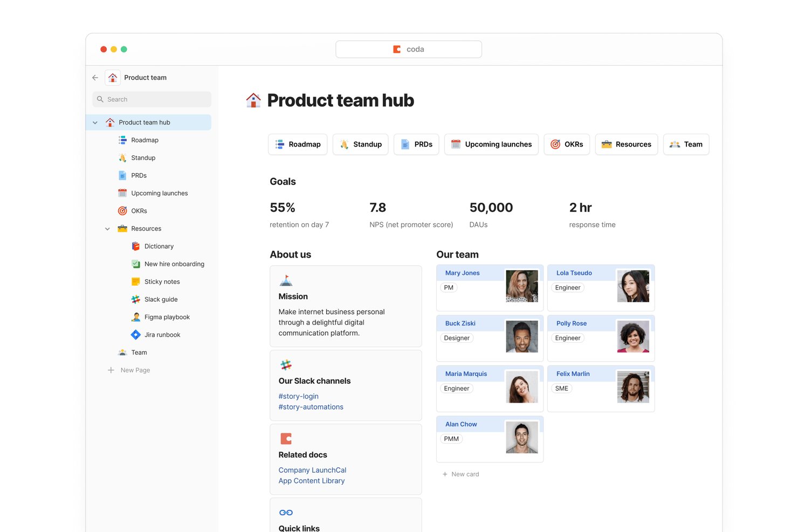Open the Resources button in the hub
This screenshot has width=798, height=532.
pos(627,144)
